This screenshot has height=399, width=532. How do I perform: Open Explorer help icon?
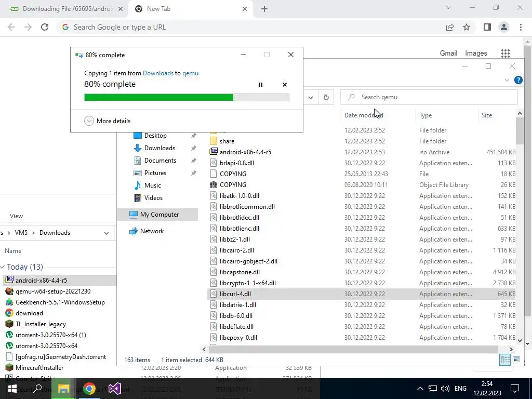tap(518, 80)
